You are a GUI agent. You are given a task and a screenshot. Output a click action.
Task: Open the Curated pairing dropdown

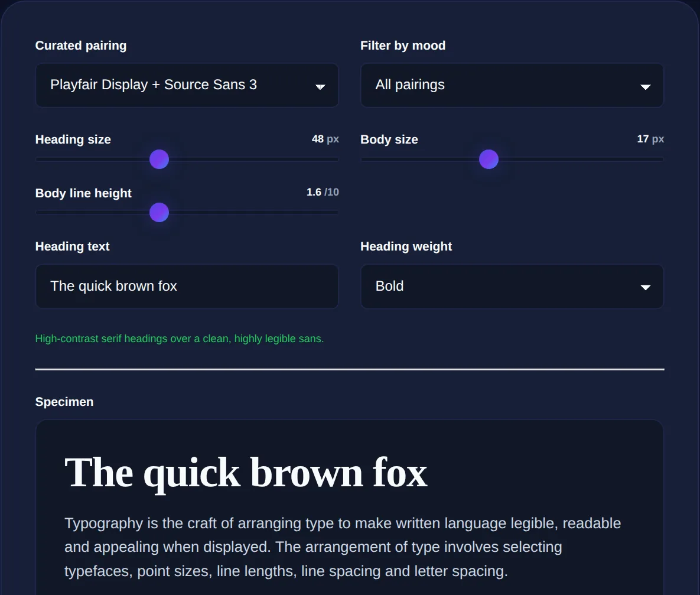187,85
